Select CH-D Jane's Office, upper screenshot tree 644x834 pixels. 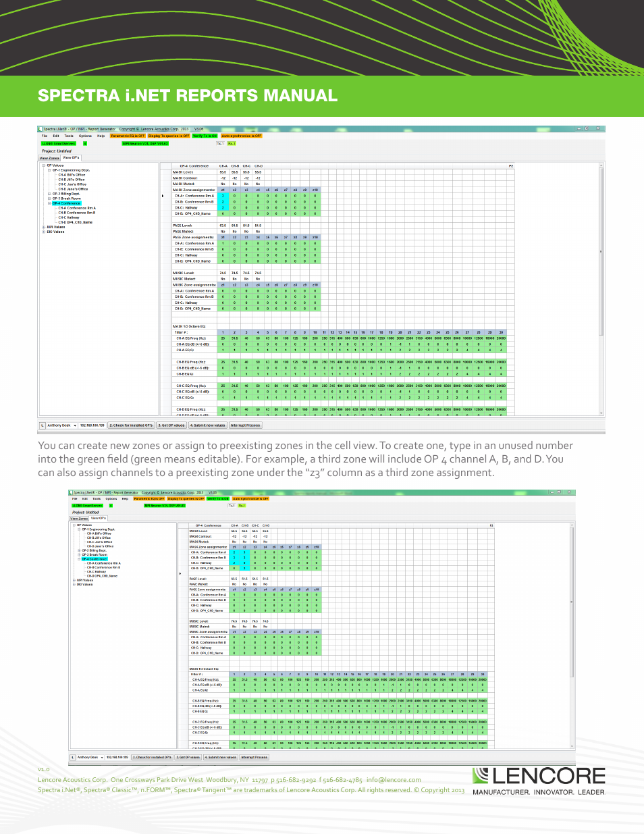(73, 189)
